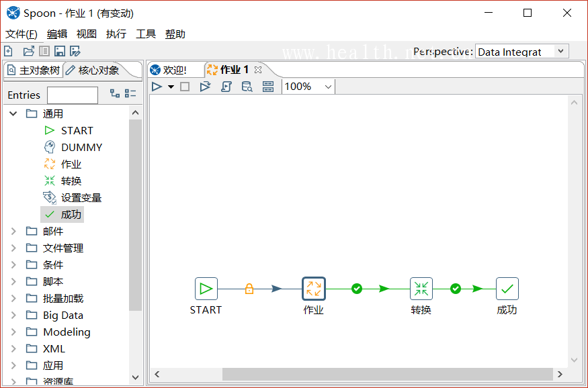The height and width of the screenshot is (388, 588).
Task: Expand the Modeling folder
Action: 13,332
